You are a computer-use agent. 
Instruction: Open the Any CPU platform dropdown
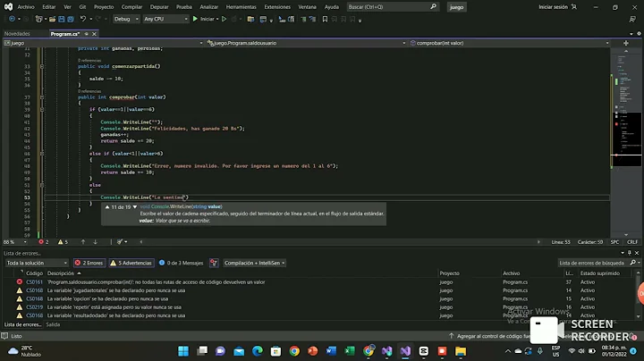(165, 19)
